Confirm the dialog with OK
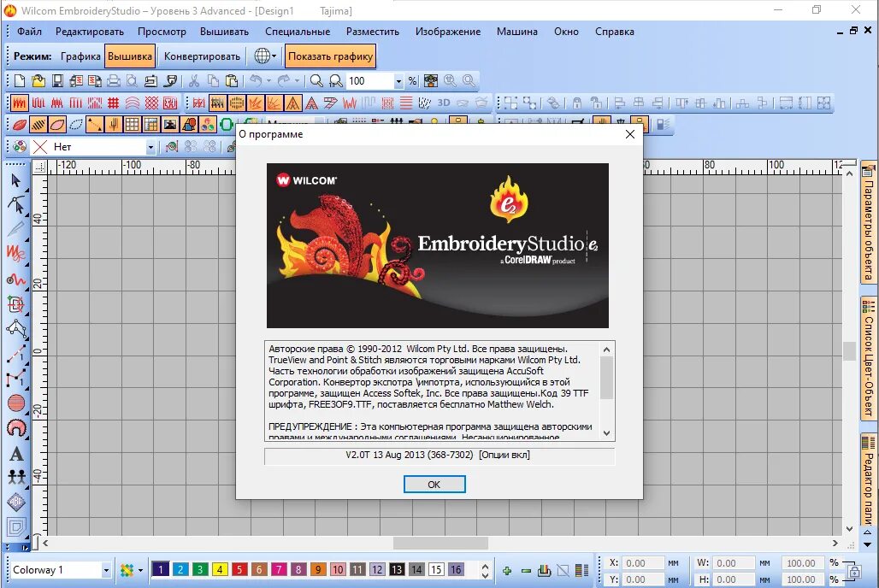 pos(434,485)
